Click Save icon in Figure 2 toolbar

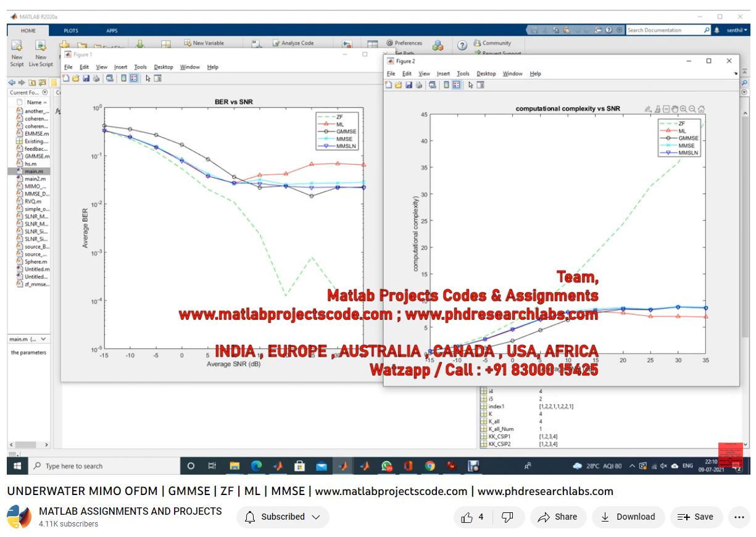[409, 85]
